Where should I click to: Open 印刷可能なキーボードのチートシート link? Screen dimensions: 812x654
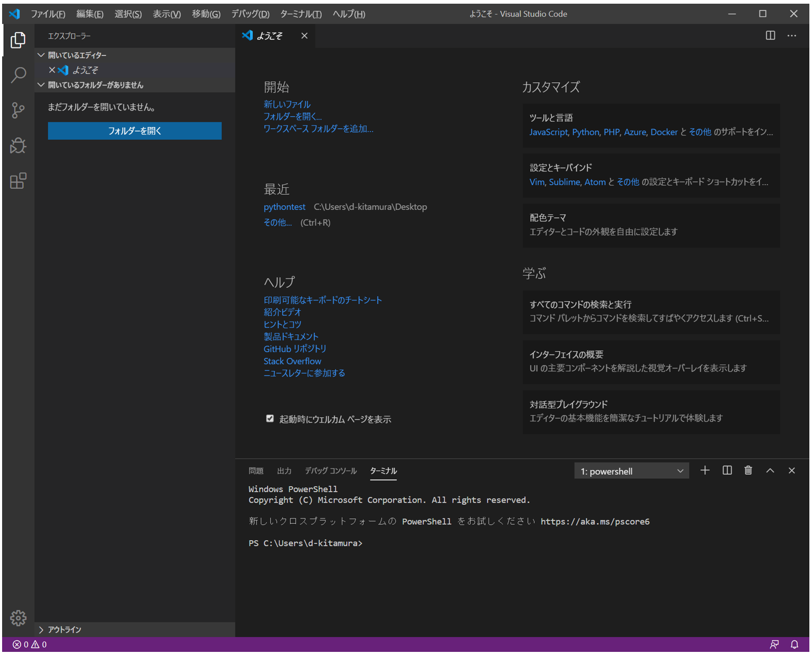click(323, 300)
